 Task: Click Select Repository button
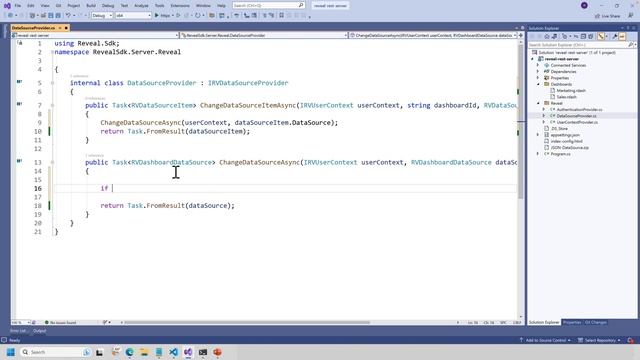coord(599,340)
